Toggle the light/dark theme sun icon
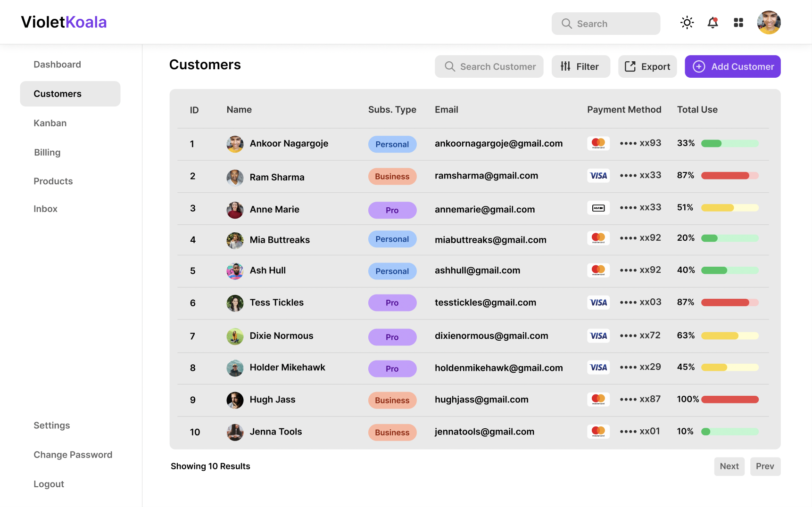The image size is (812, 507). click(687, 23)
